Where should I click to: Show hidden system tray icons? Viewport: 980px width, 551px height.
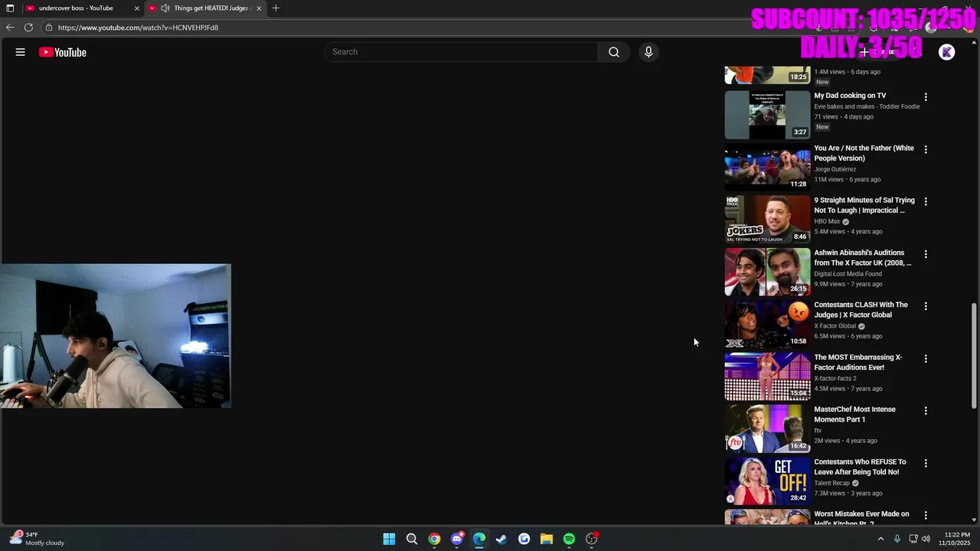[880, 539]
